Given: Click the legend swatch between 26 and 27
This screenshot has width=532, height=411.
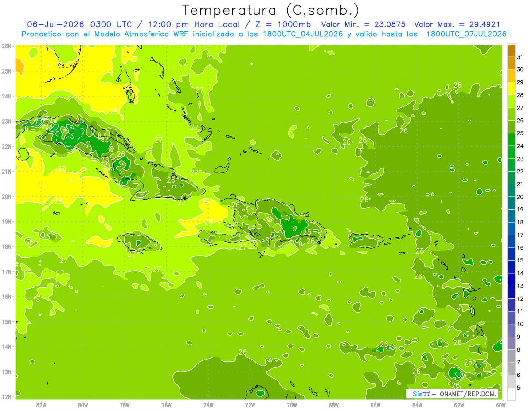Looking at the screenshot, I should pyautogui.click(x=511, y=114).
